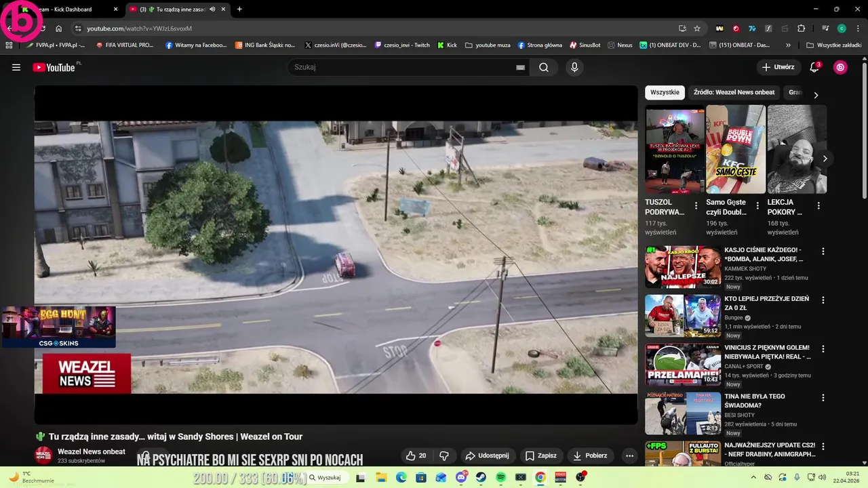Open YouTube notifications bell
This screenshot has height=488, width=868.
click(x=814, y=67)
